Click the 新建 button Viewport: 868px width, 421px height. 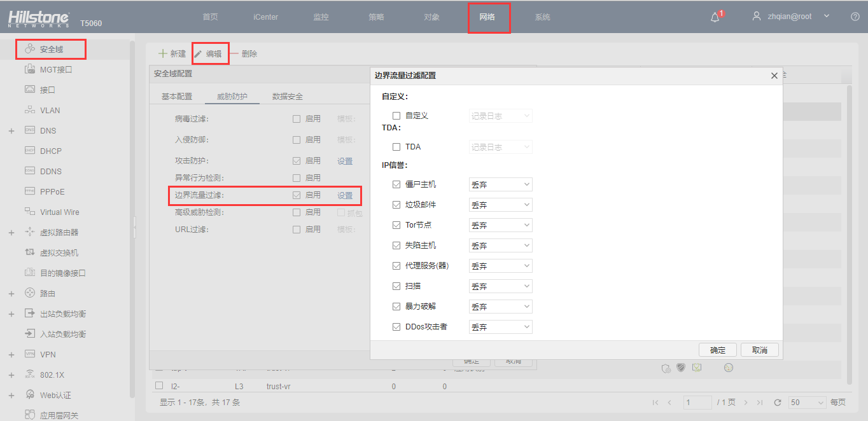pyautogui.click(x=172, y=54)
